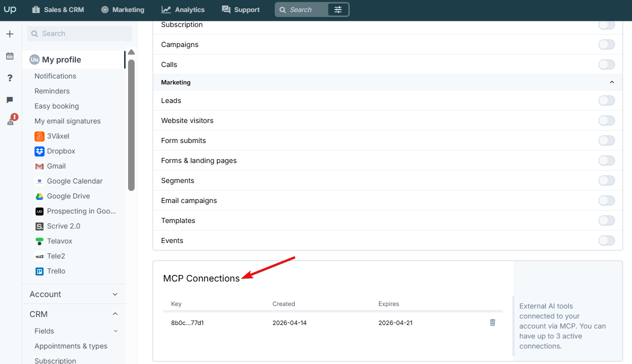Click the Dropbox icon
This screenshot has height=364, width=632.
40,151
